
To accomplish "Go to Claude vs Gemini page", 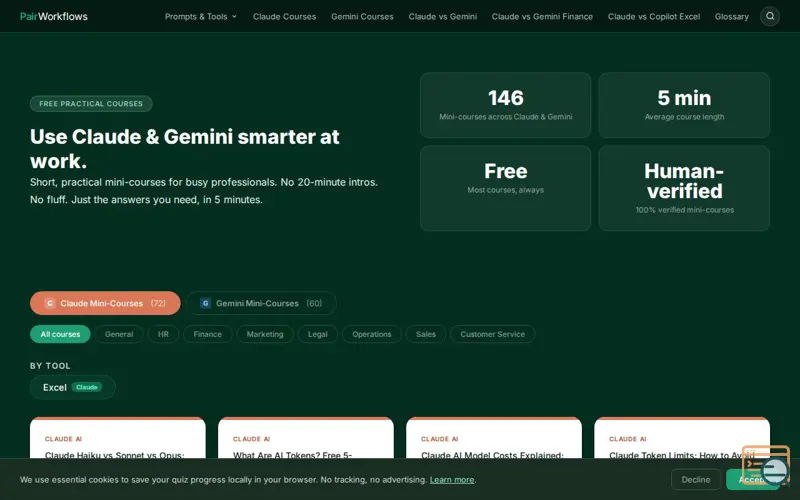I will 442,16.
